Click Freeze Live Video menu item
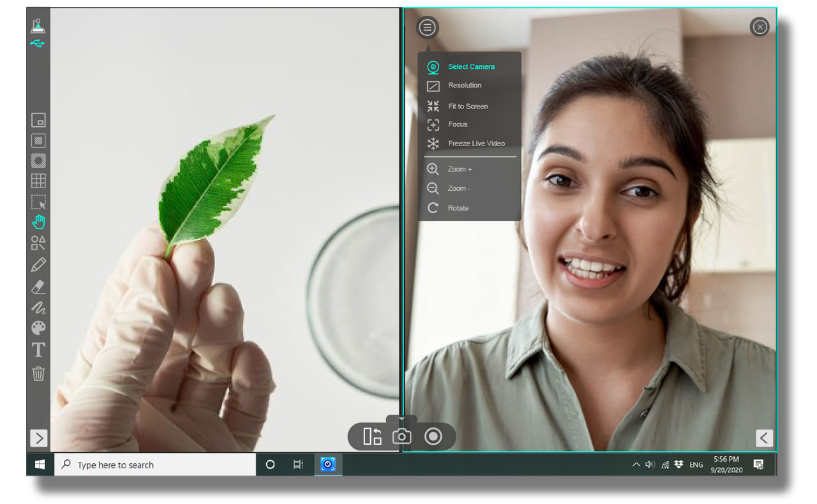The width and height of the screenshot is (817, 504). pos(476,144)
